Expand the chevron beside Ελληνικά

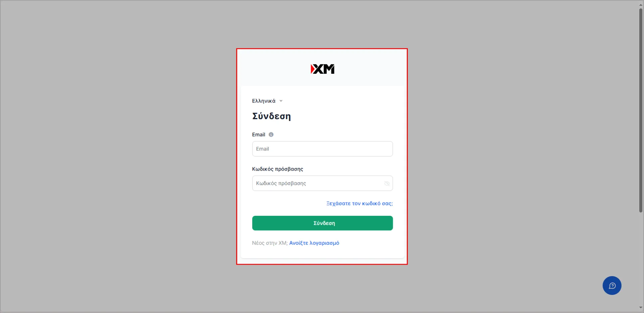(x=281, y=101)
